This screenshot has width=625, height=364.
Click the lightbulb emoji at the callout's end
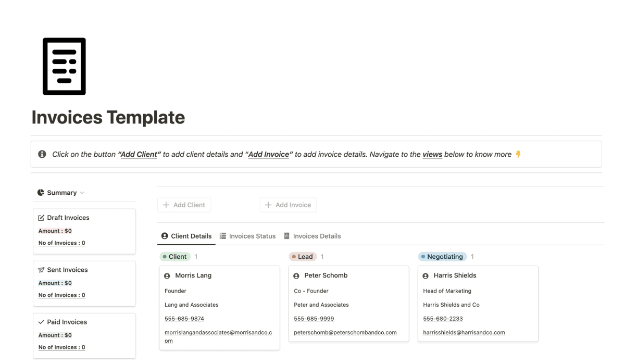tap(517, 154)
